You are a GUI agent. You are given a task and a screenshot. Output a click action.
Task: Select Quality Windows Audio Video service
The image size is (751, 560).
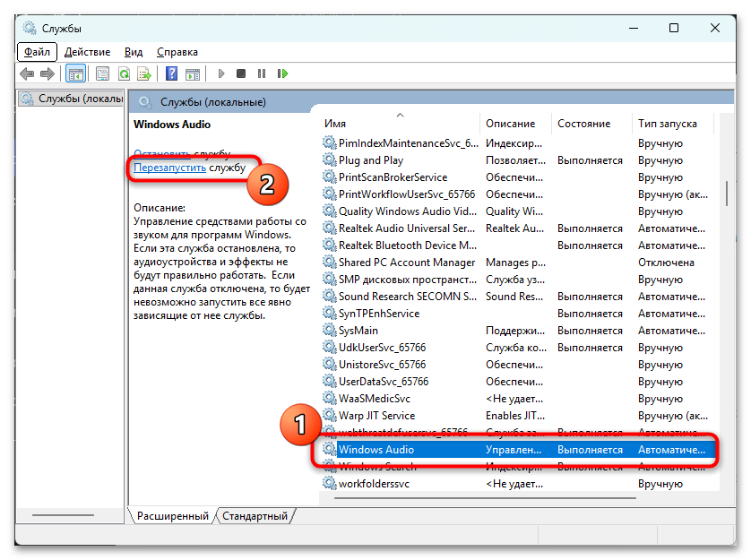[519, 211]
